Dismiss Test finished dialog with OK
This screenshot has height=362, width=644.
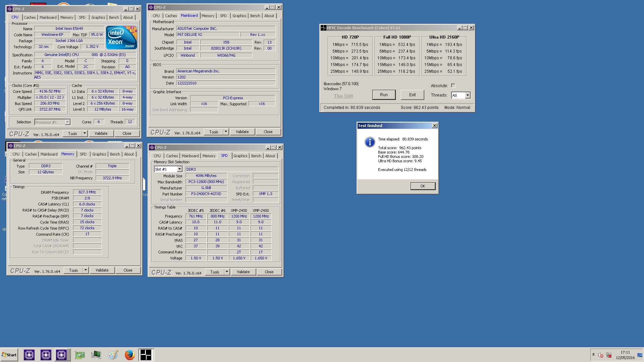click(x=423, y=186)
